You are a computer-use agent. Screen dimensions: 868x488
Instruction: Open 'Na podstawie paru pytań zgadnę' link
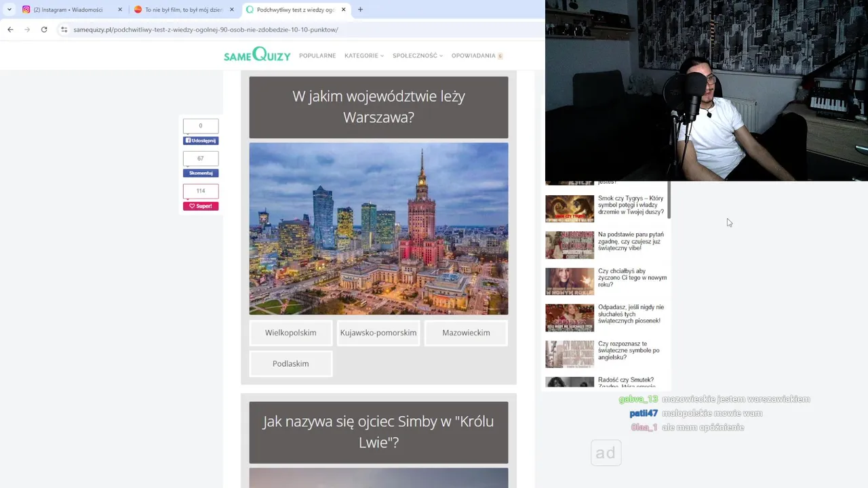pyautogui.click(x=631, y=241)
